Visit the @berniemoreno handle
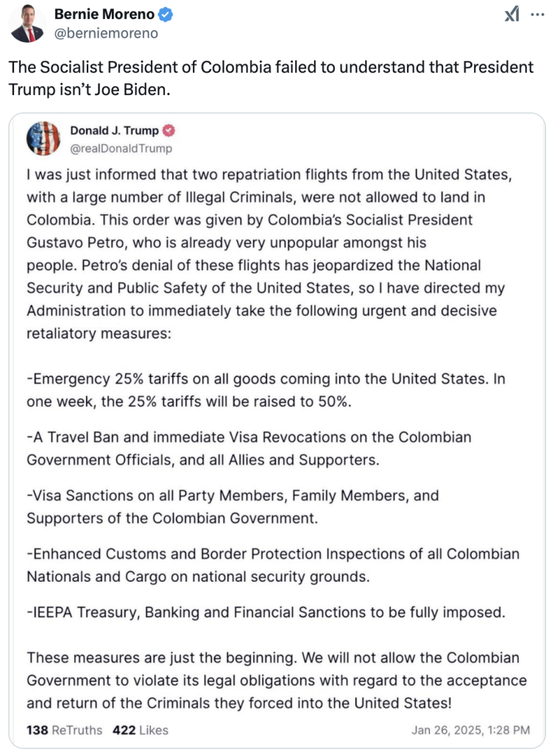Image resolution: width=560 pixels, height=754 pixels. coord(106,33)
